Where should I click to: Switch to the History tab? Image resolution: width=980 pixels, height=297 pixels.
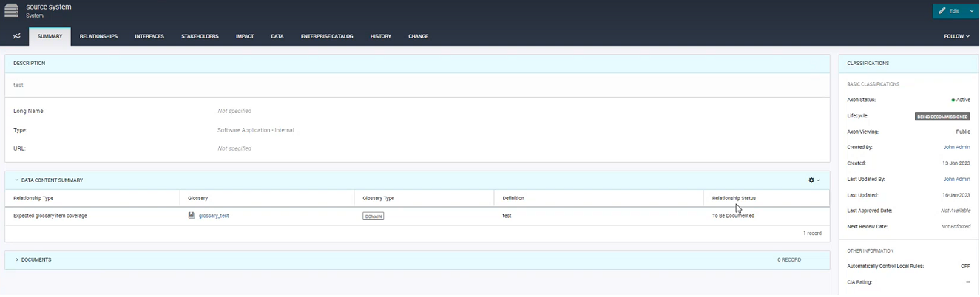tap(381, 36)
